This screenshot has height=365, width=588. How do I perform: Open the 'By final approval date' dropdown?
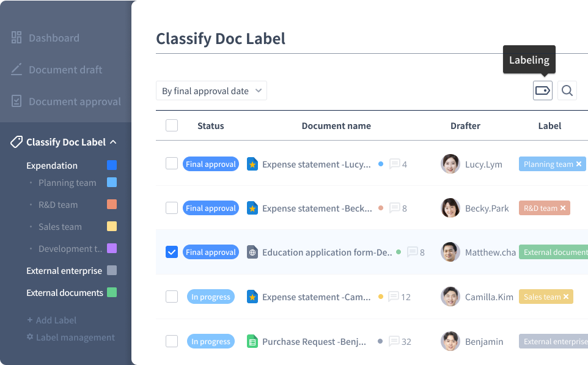point(211,90)
